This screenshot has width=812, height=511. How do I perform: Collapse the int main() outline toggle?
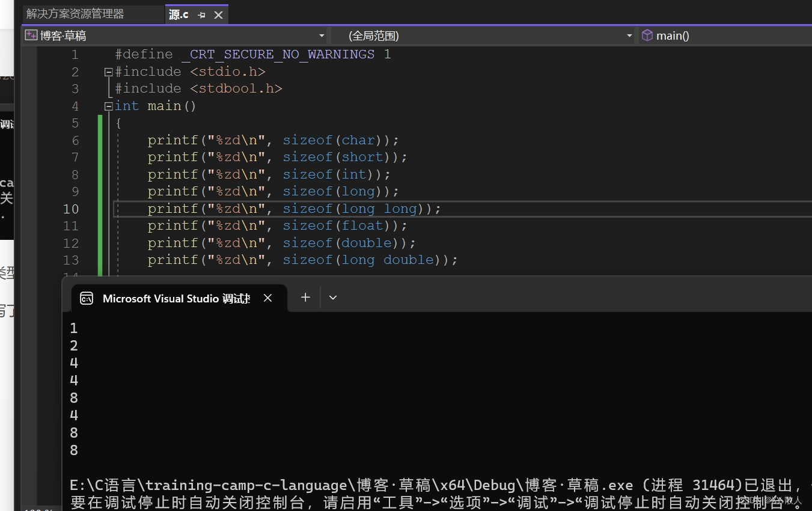[109, 106]
